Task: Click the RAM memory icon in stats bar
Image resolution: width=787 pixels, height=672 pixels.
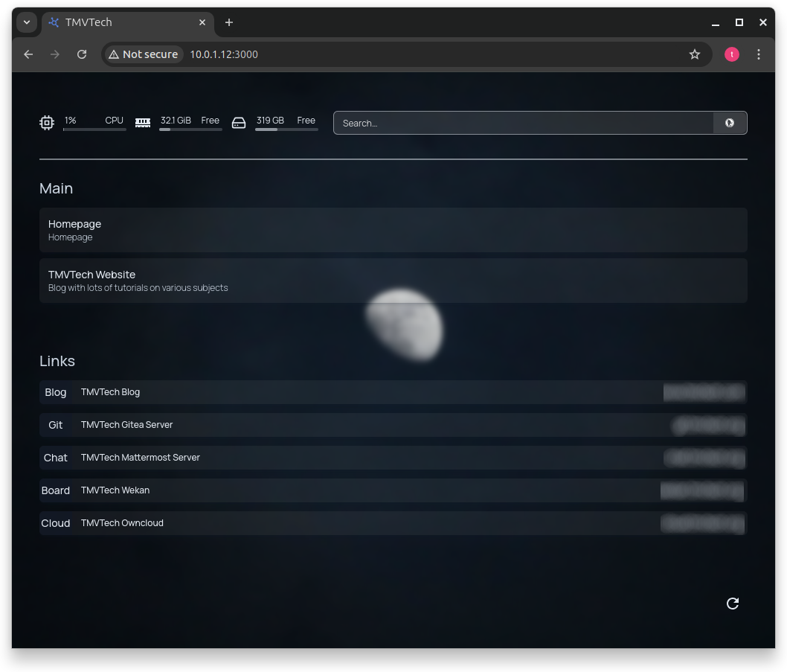Action: 143,122
